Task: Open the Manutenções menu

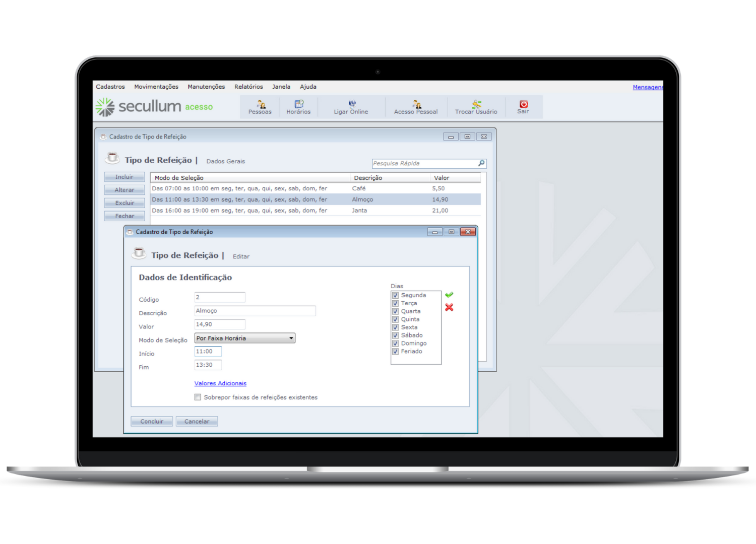Action: [x=206, y=87]
